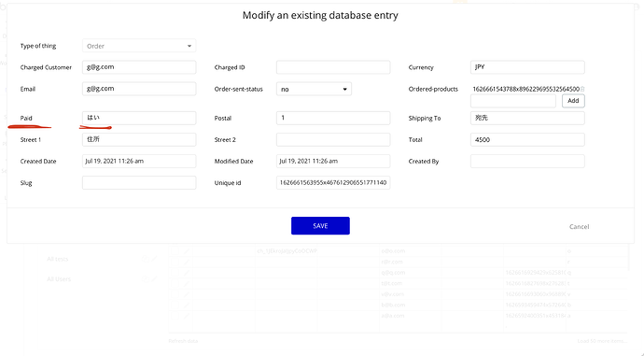644x356 pixels.
Task: Select the Postal field
Action: coord(333,118)
